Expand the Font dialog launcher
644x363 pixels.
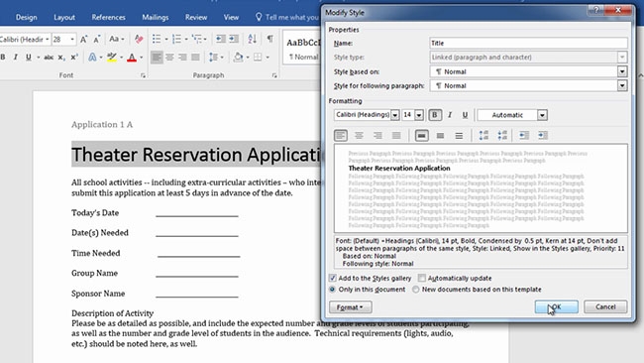click(x=143, y=75)
